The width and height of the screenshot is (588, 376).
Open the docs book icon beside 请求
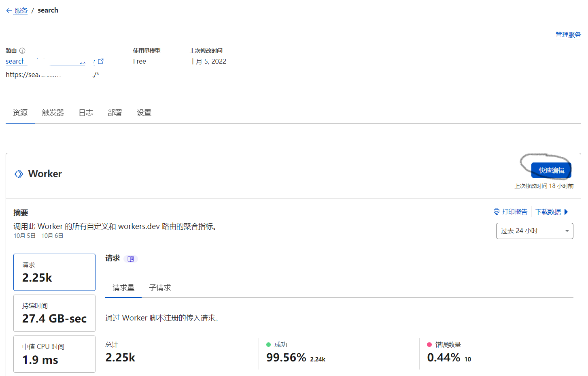[x=131, y=259]
